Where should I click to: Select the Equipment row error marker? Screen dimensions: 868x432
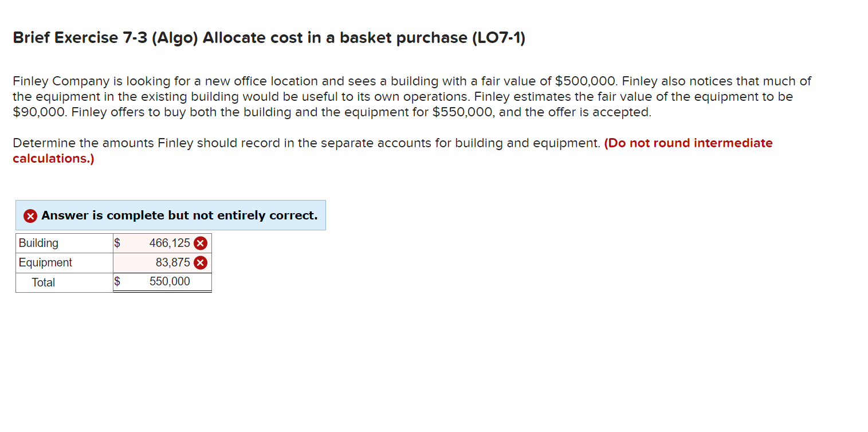click(x=200, y=263)
